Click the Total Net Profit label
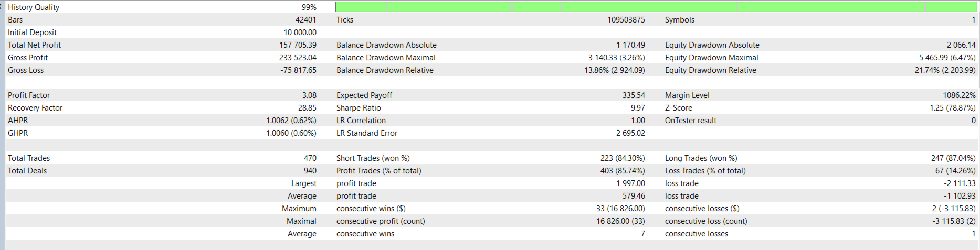This screenshot has width=980, height=250. [34, 45]
